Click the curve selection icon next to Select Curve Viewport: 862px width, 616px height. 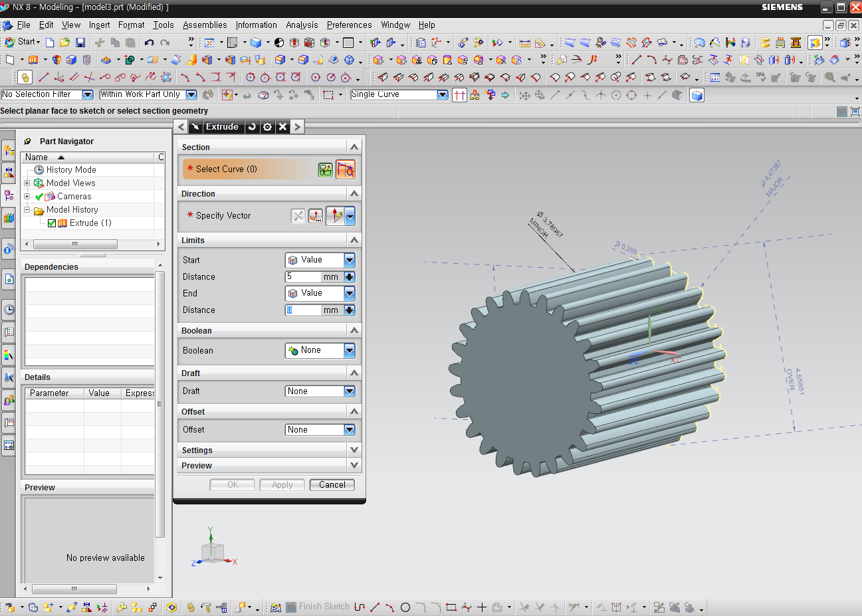click(345, 169)
